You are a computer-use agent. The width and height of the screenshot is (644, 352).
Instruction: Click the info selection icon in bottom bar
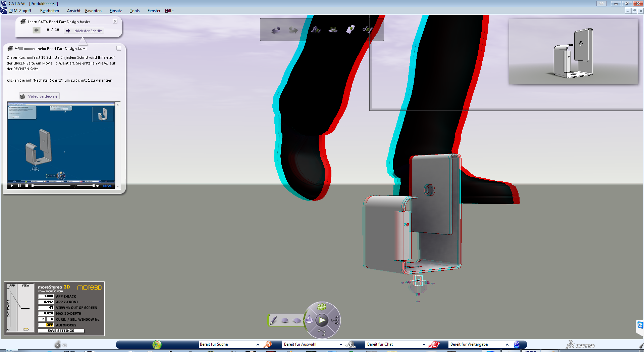[x=351, y=344]
